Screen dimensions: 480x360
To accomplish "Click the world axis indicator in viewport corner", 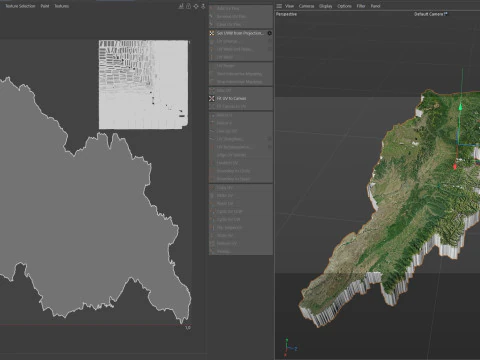I will 290,347.
